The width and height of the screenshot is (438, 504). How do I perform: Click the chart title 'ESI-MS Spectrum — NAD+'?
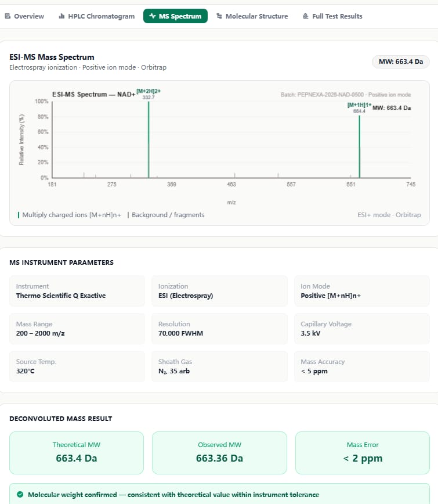(94, 94)
